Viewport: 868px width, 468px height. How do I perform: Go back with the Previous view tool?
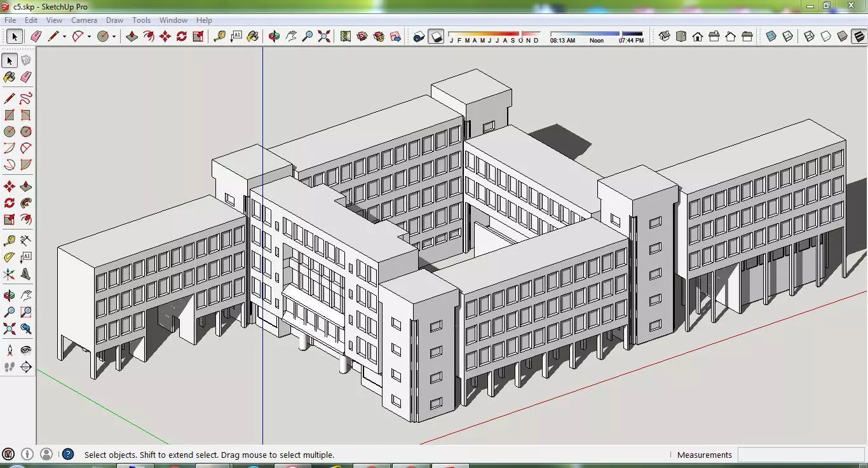[25, 329]
